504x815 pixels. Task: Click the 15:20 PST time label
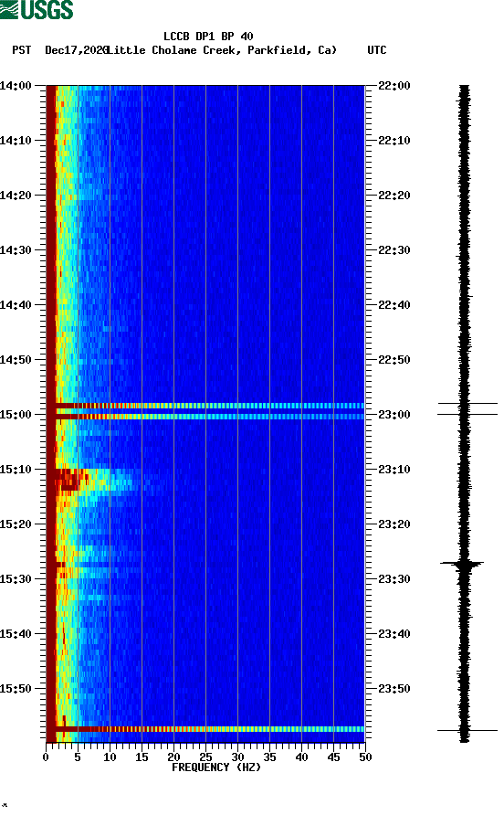coord(16,524)
